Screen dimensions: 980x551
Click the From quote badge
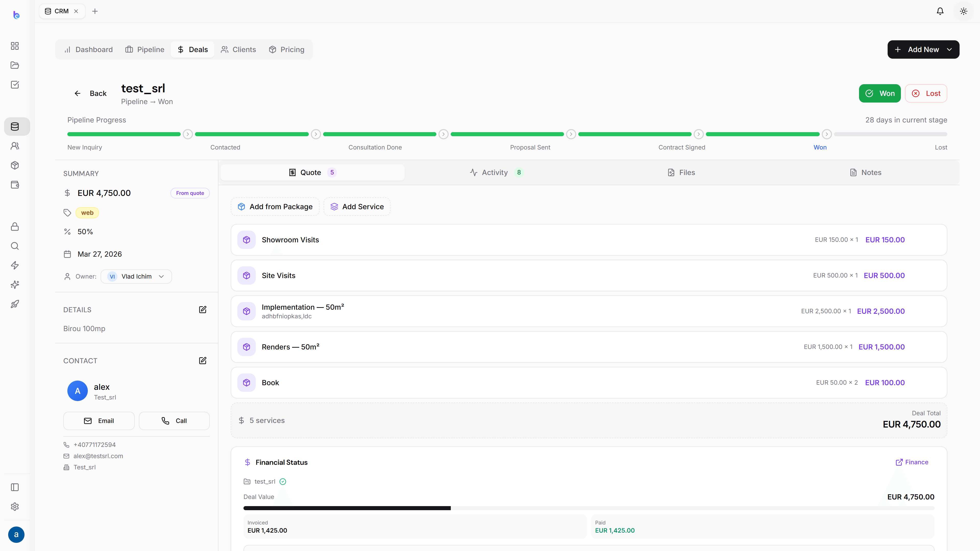[x=190, y=193]
